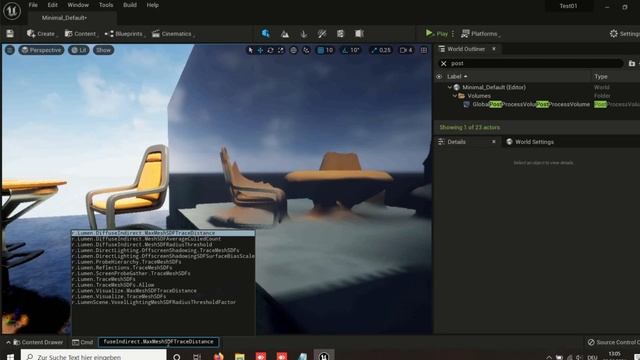Image resolution: width=640 pixels, height=360 pixels.
Task: Open scale snap 0.25 dropdown
Action: tap(385, 50)
